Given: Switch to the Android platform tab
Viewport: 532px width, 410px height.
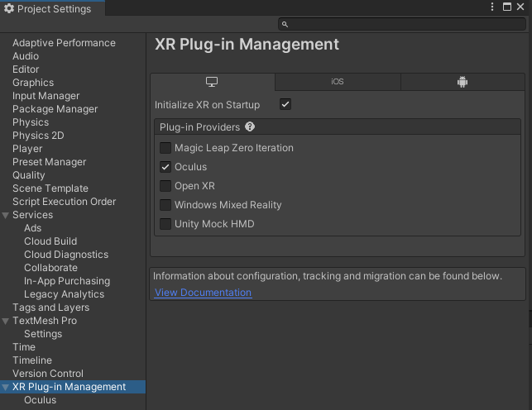Looking at the screenshot, I should [x=463, y=82].
